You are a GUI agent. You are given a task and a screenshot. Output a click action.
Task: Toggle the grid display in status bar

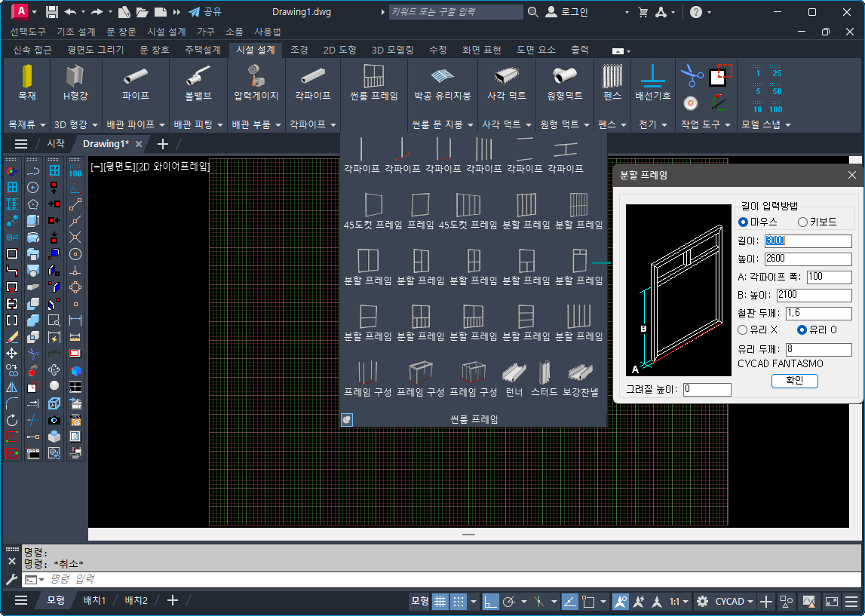[440, 601]
